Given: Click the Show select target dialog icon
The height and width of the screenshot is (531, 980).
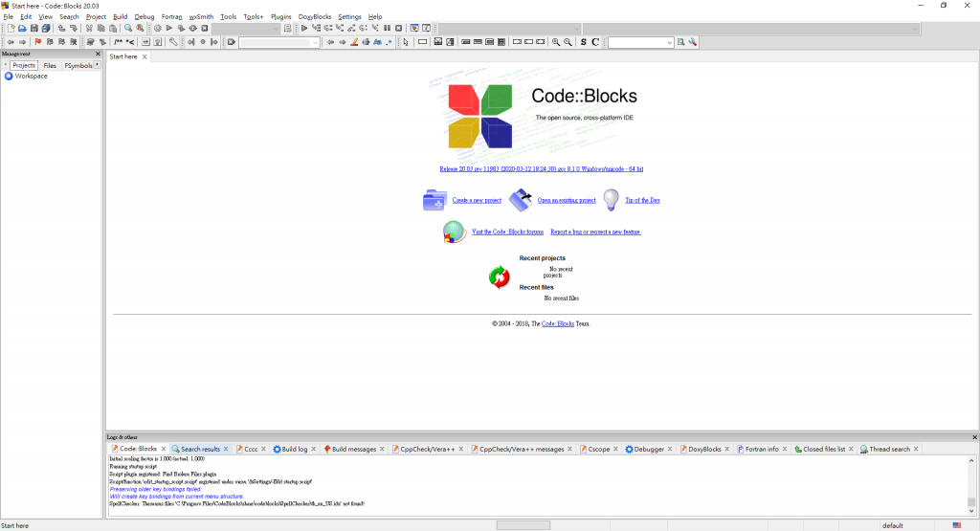Looking at the screenshot, I should coord(287,28).
